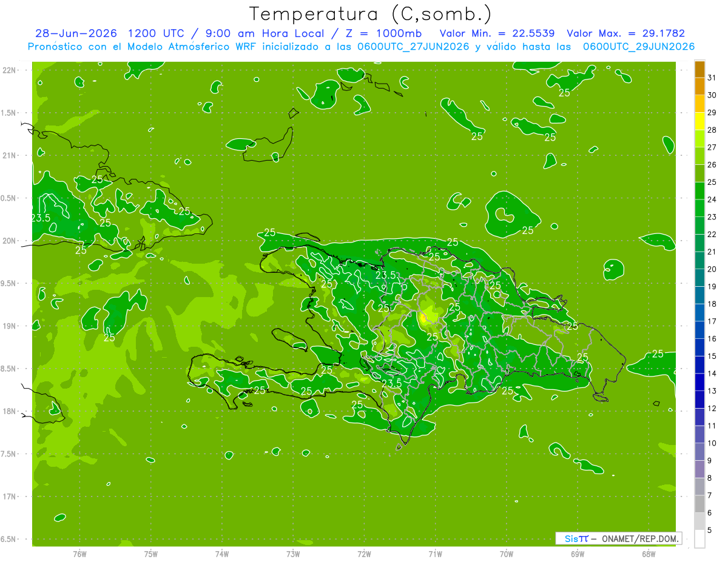Pick the legend color between 30 and 31
This screenshot has height=562, width=728.
[x=699, y=87]
